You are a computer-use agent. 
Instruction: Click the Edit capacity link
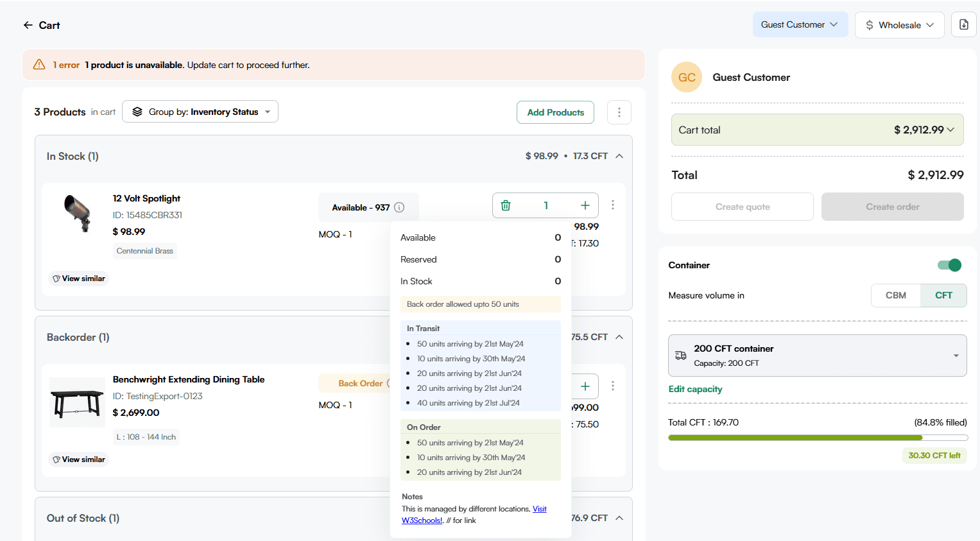pos(695,389)
